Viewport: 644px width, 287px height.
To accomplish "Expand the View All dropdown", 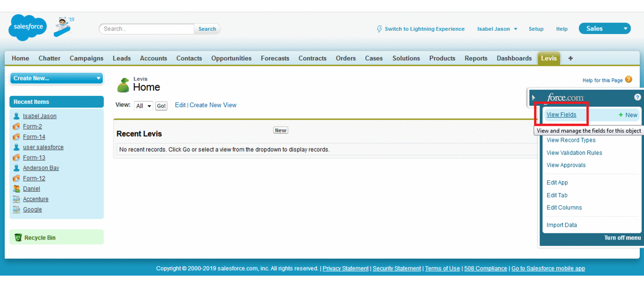I will (x=143, y=106).
